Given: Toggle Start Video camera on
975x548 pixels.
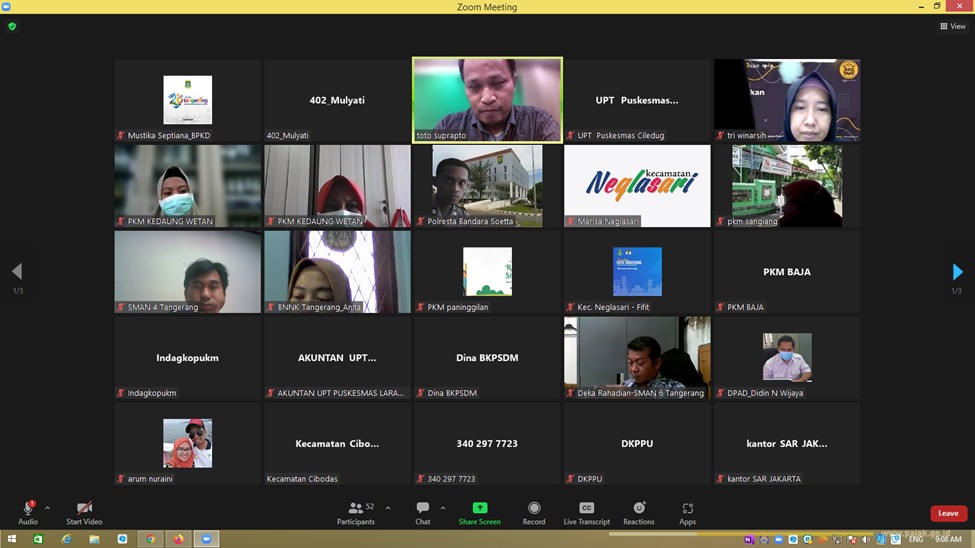Looking at the screenshot, I should (84, 511).
